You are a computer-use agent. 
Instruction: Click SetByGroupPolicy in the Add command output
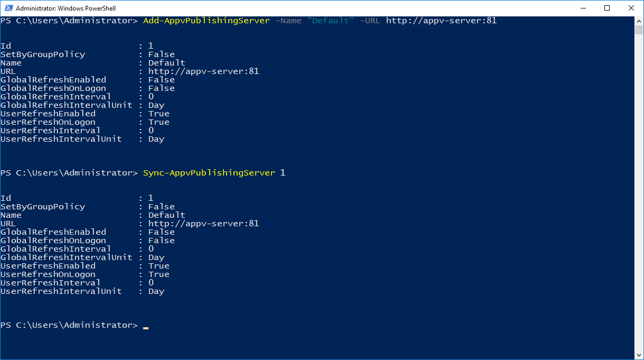click(x=43, y=54)
